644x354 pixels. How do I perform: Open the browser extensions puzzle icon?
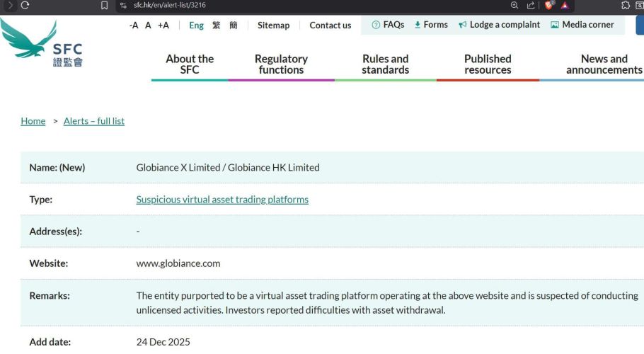coord(624,5)
